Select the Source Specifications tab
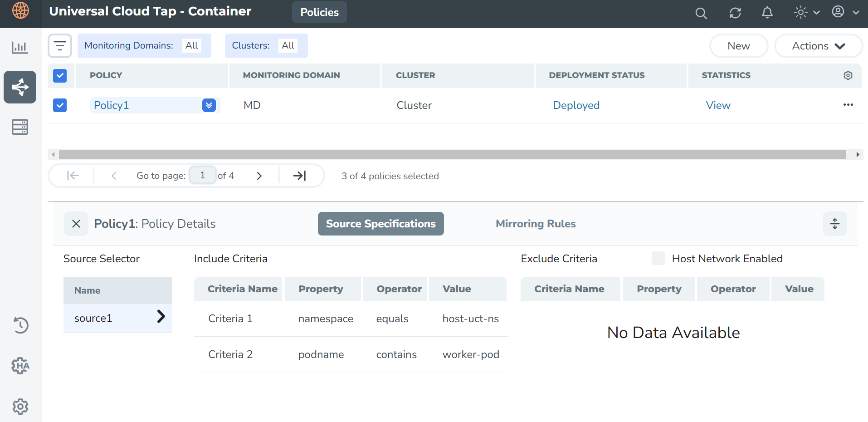Viewport: 868px width, 422px height. click(x=380, y=224)
